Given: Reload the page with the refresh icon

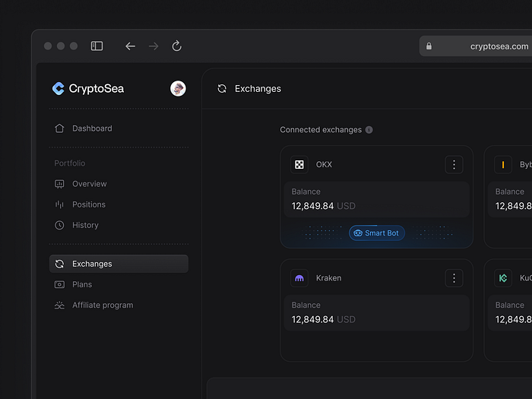Looking at the screenshot, I should [x=177, y=46].
